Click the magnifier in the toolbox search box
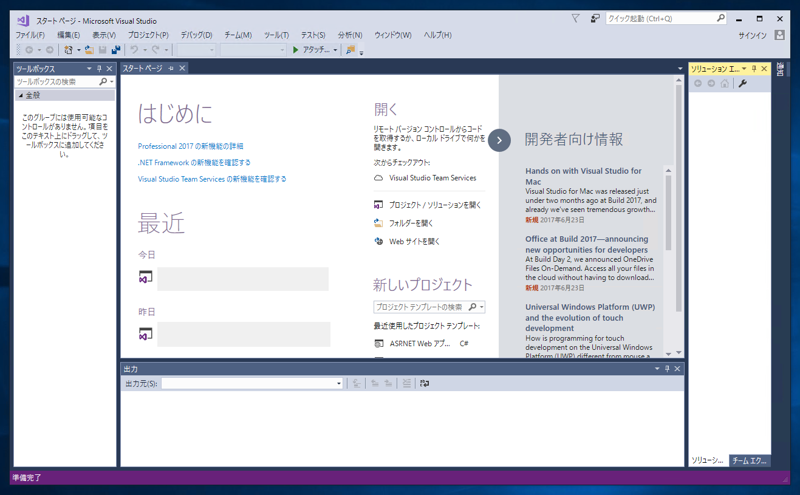Viewport: 800px width, 495px height. tap(103, 82)
